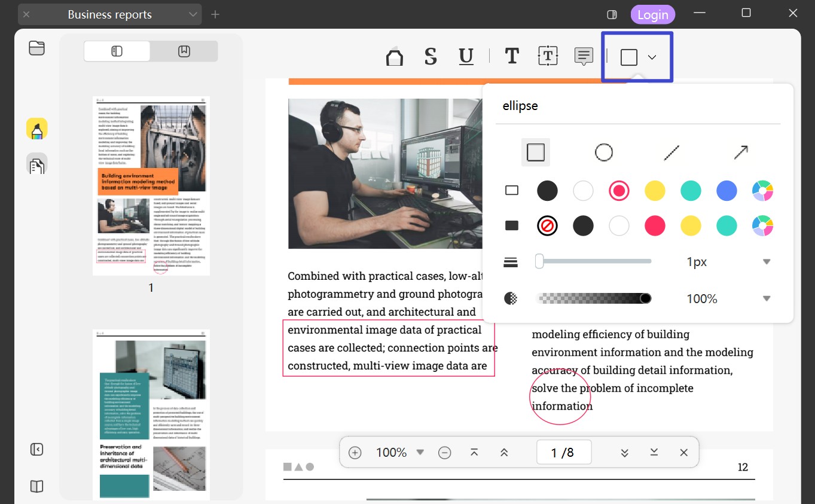Choose the line shape
815x504 pixels.
point(672,152)
